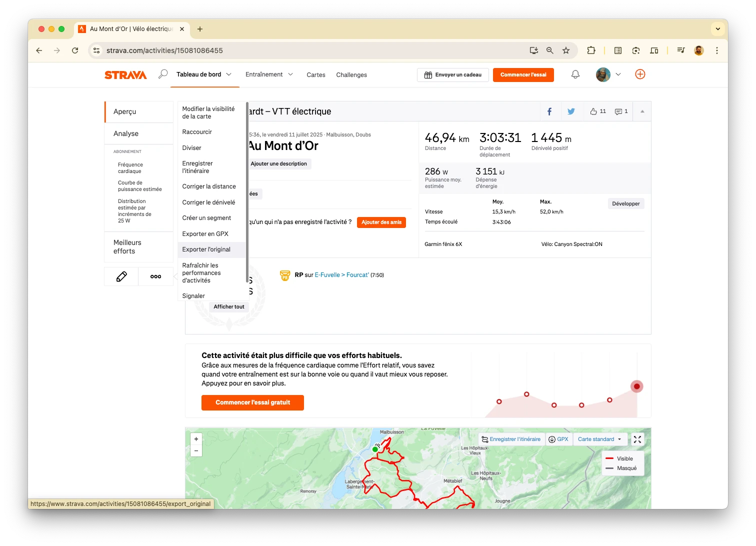Click the Afficher tout button
The height and width of the screenshot is (546, 756).
pos(229,307)
